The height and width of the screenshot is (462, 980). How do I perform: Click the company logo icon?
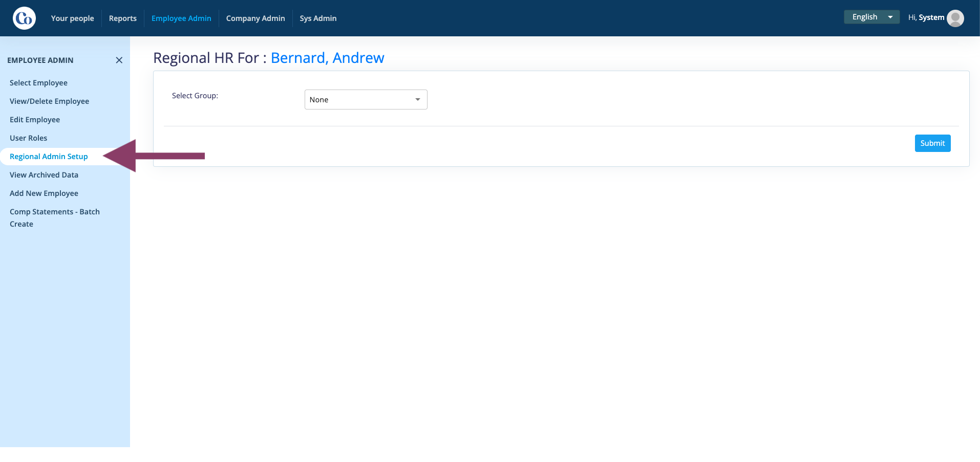pos(24,18)
